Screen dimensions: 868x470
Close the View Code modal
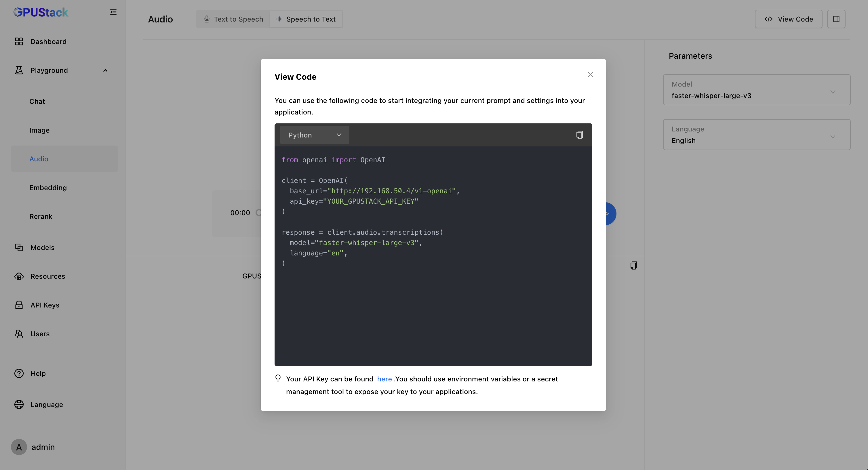[x=591, y=75]
